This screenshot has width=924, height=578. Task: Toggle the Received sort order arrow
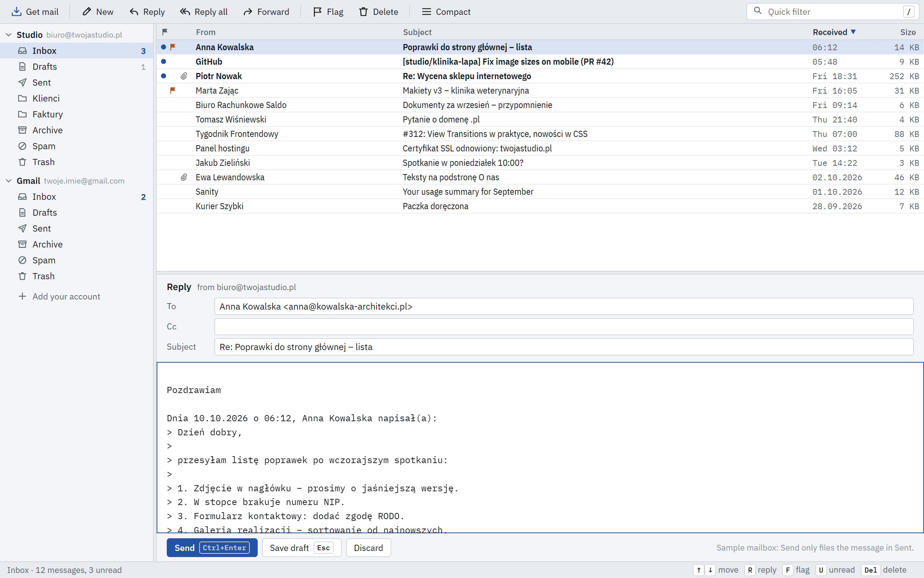coord(853,32)
